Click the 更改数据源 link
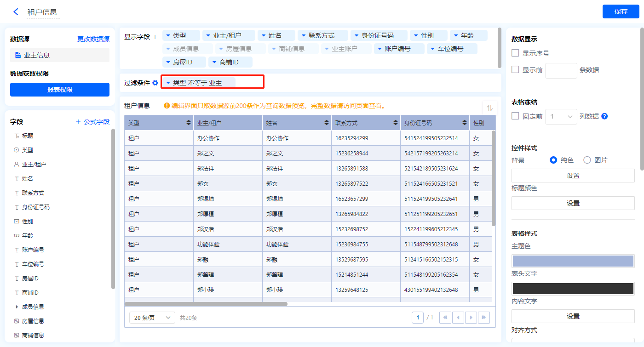The image size is (644, 347). pyautogui.click(x=93, y=40)
